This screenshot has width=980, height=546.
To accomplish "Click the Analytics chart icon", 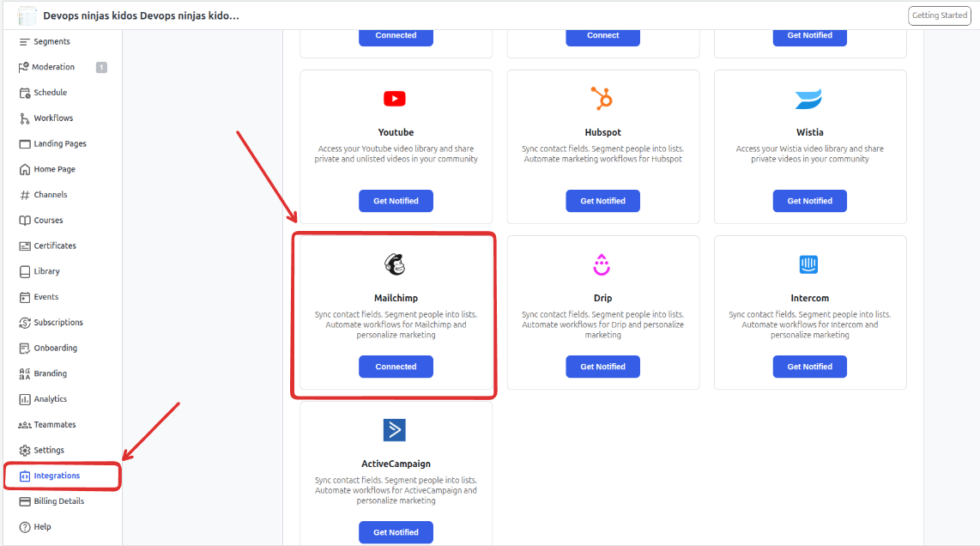I will (24, 399).
